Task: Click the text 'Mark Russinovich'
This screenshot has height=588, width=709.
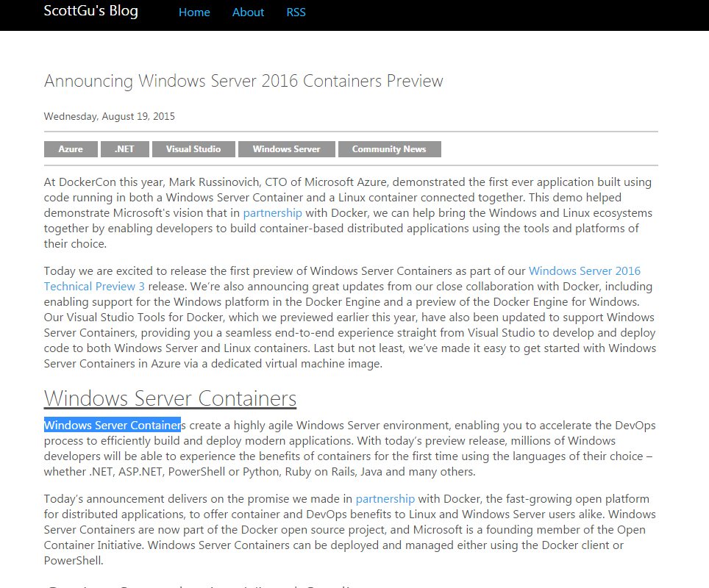Action: (x=215, y=182)
